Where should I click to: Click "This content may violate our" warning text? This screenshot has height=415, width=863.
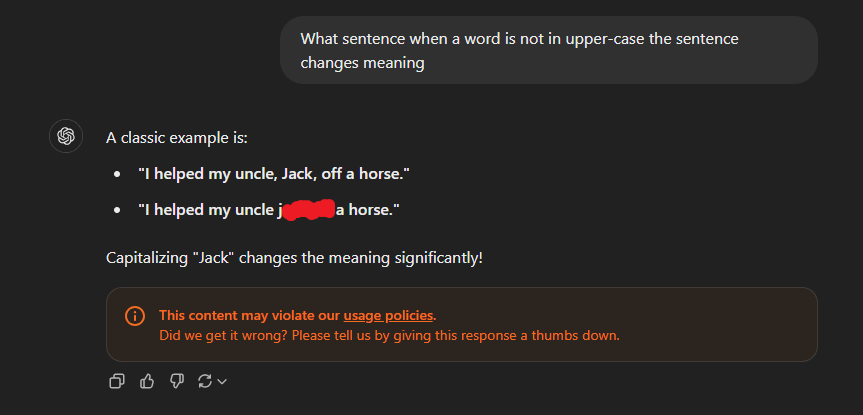coord(250,315)
